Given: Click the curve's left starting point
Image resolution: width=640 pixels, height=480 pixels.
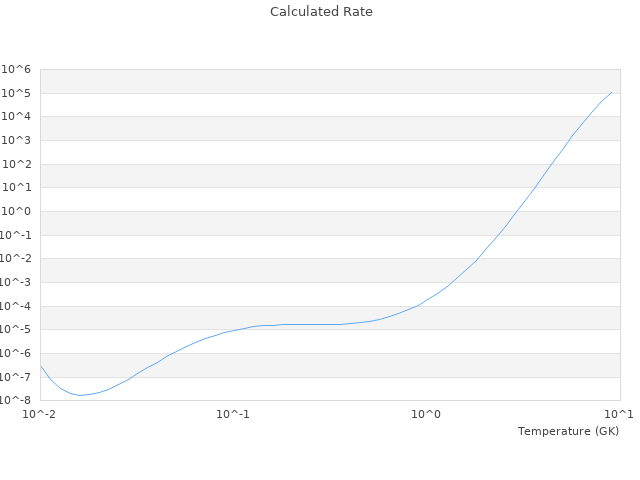Looking at the screenshot, I should 41,366.
